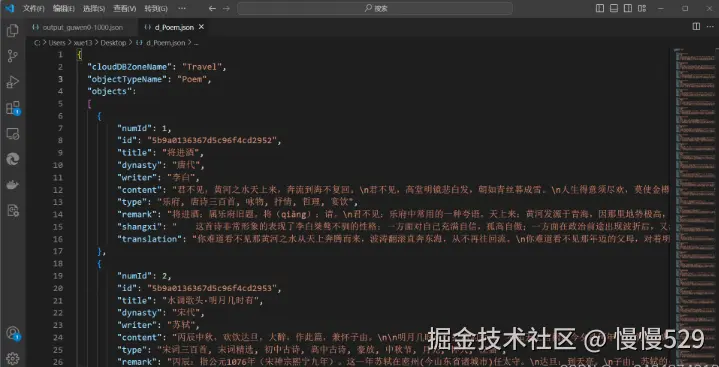Click the "shangxi" key on line 15

click(x=139, y=227)
